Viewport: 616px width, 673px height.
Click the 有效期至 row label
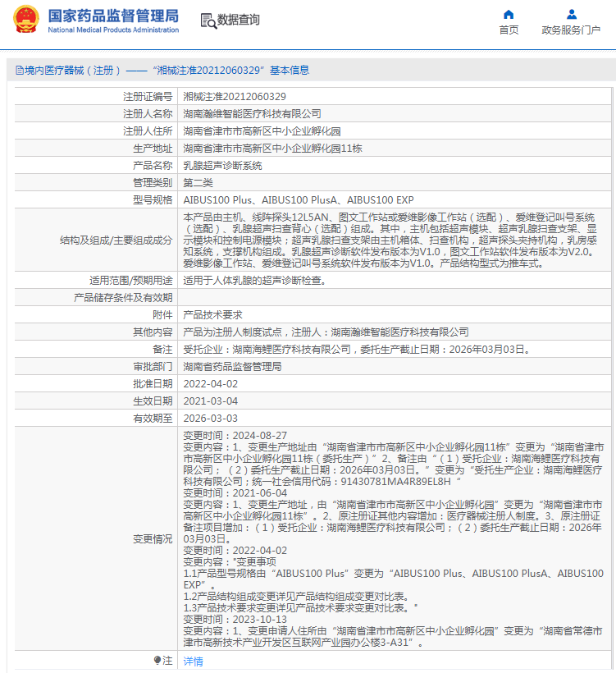[x=153, y=418]
